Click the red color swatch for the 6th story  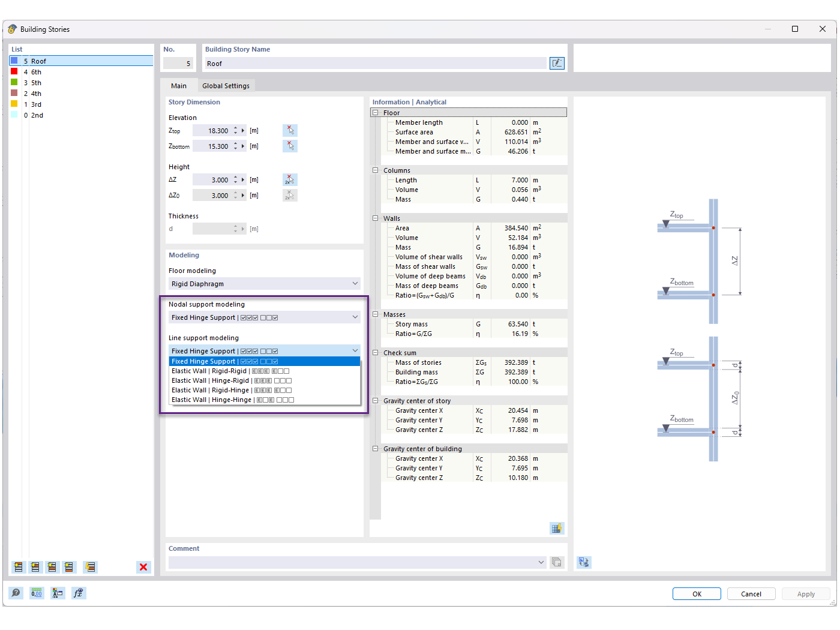point(14,71)
